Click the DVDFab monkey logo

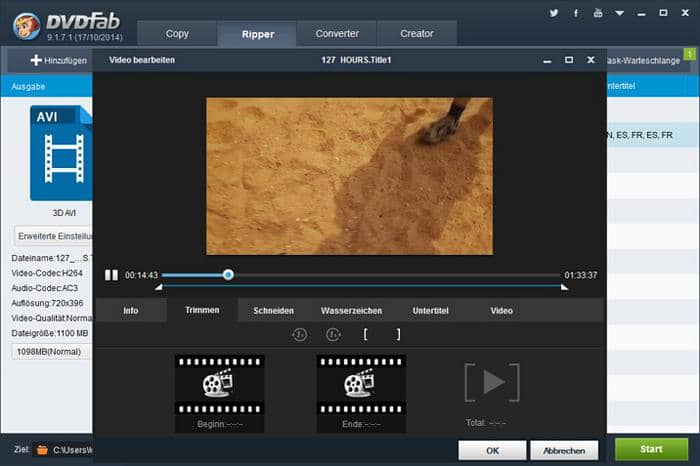pos(26,25)
